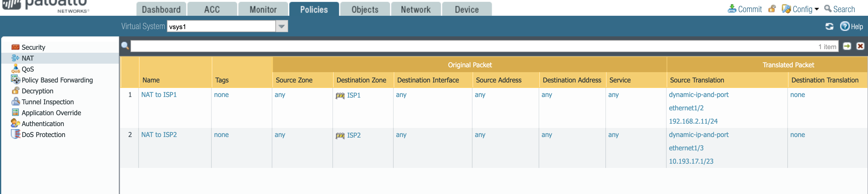This screenshot has width=868, height=194.
Task: Click the filter magnifier icon
Action: point(125,46)
